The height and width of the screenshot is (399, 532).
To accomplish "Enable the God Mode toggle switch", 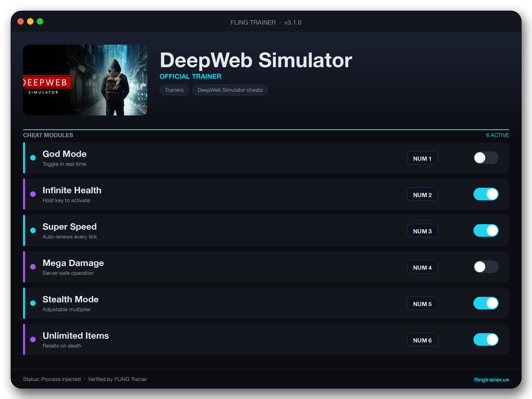I will click(486, 158).
